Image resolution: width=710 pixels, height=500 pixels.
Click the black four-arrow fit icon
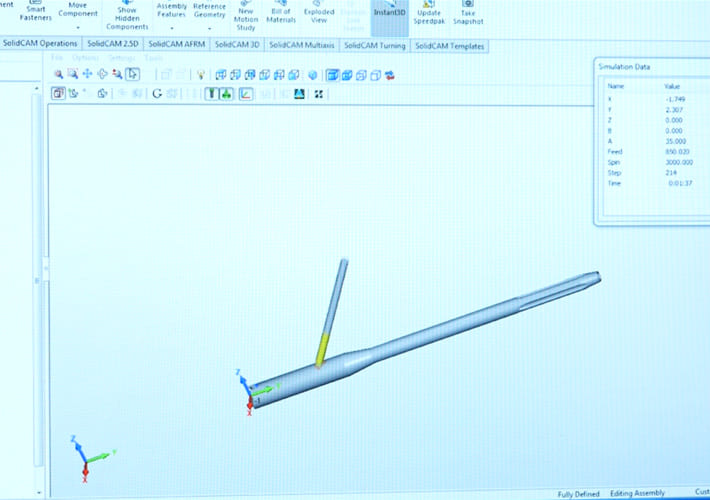(x=319, y=94)
